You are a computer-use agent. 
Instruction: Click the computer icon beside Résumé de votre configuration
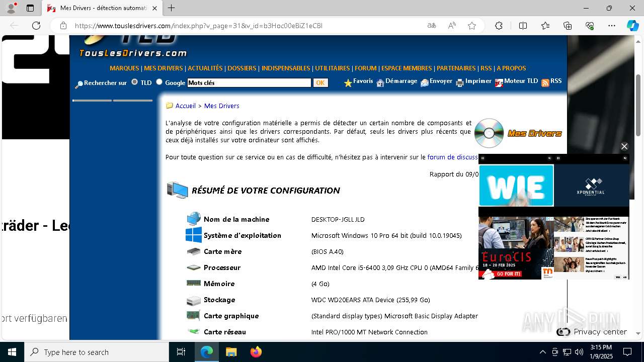coord(177,190)
